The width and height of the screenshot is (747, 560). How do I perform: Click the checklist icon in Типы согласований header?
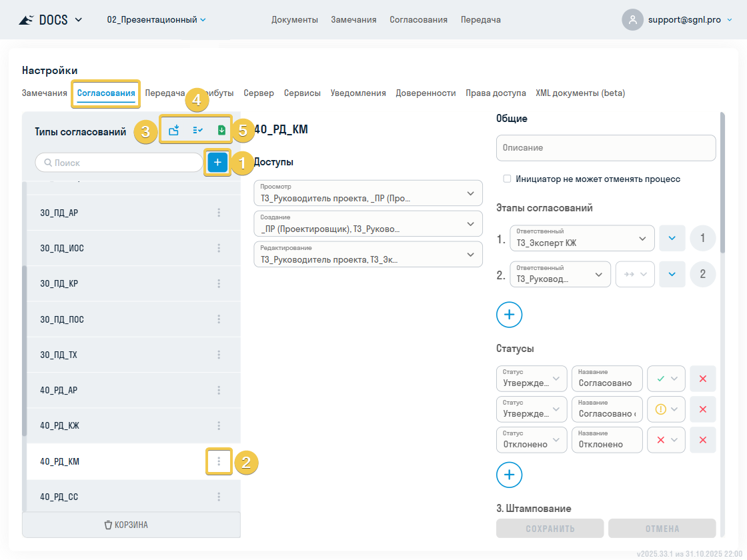197,131
